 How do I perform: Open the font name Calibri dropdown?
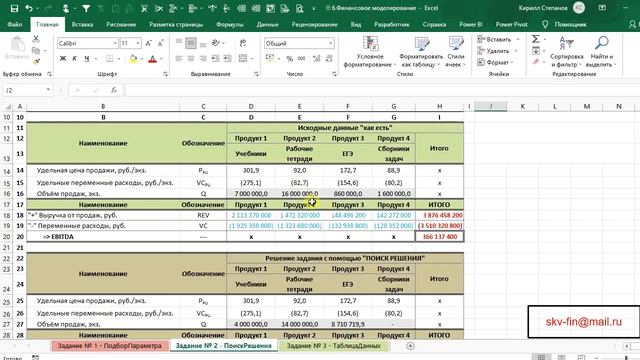pyautogui.click(x=115, y=43)
